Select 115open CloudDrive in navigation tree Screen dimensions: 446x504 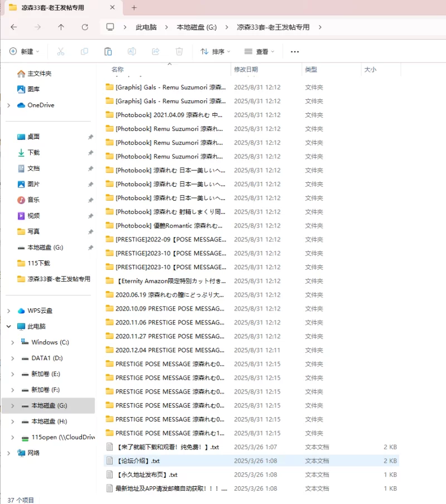tap(63, 437)
